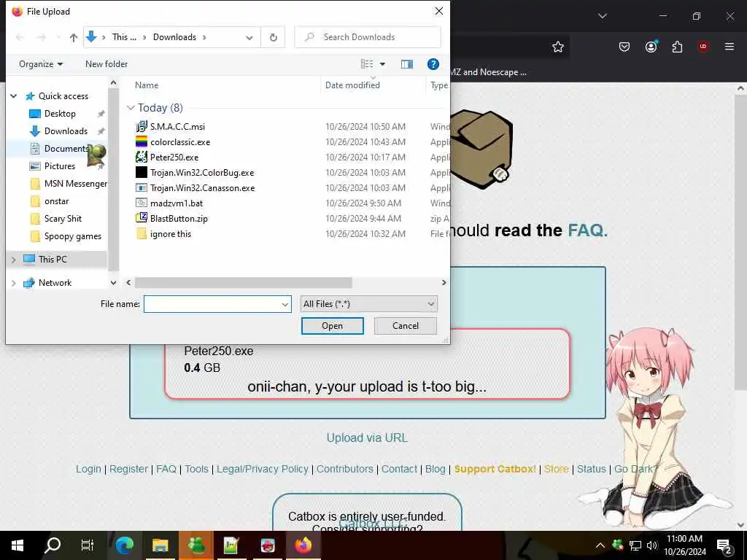
Task: Click the horizontal scrollbar in file list
Action: [243, 283]
